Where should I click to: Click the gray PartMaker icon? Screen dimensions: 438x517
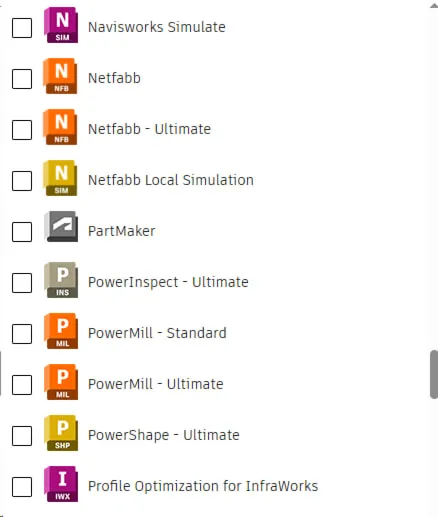coord(61,227)
